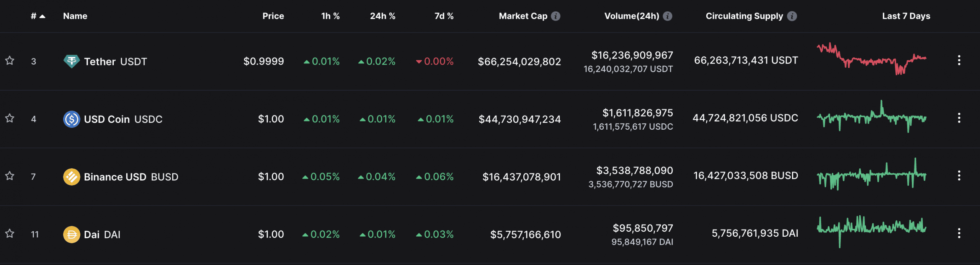This screenshot has height=265, width=980.
Task: Sort by the 24h % column header
Action: pyautogui.click(x=382, y=16)
